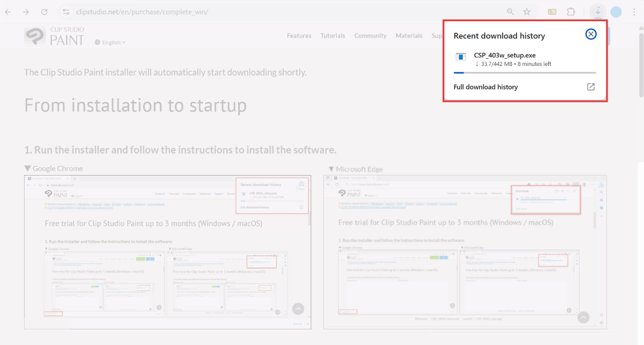View site information icon beside URL
Image resolution: width=644 pixels, height=345 pixels.
(66, 12)
